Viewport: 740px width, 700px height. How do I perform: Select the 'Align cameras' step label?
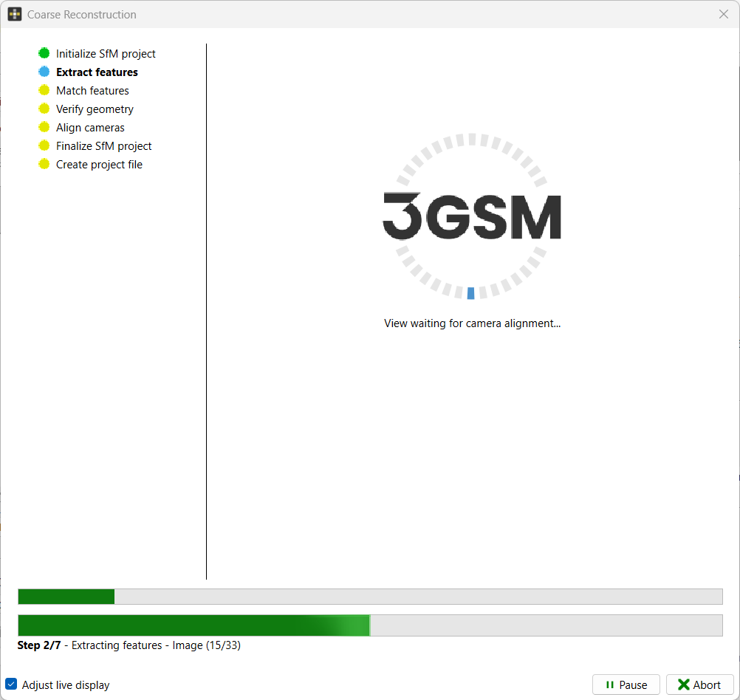[x=90, y=128]
